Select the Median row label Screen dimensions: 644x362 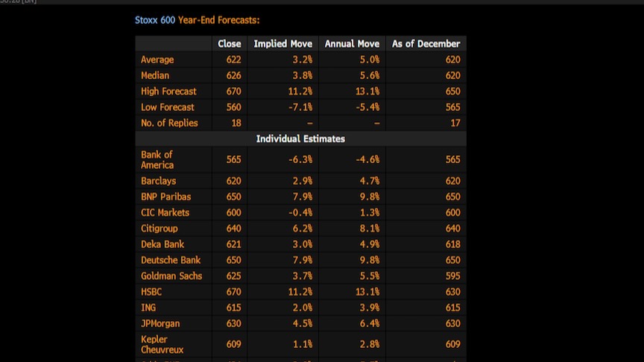[x=155, y=75]
